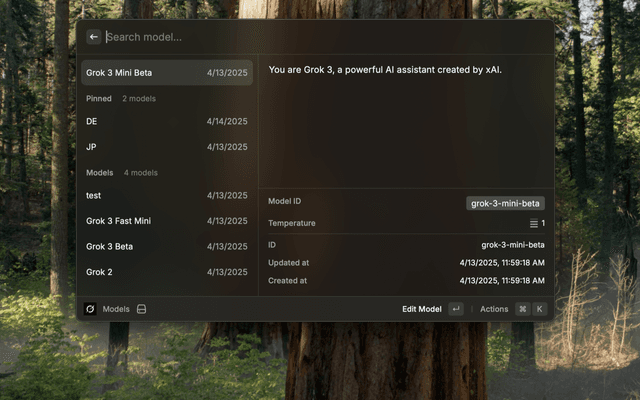
Task: Click the back arrow button
Action: (93, 37)
